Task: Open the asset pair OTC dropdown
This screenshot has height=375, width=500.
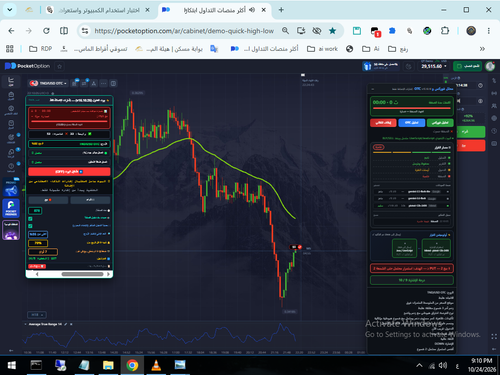Action: [x=48, y=83]
